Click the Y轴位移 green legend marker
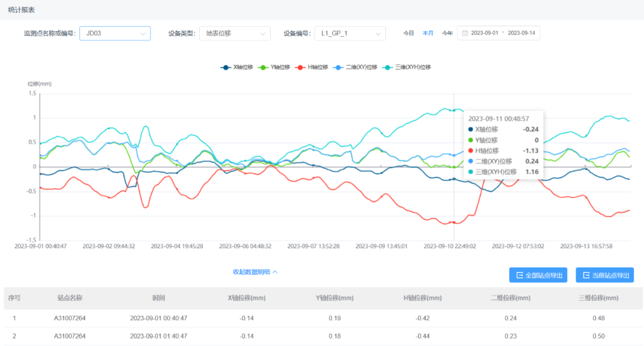Screen dimensions: 644x346 coord(263,67)
